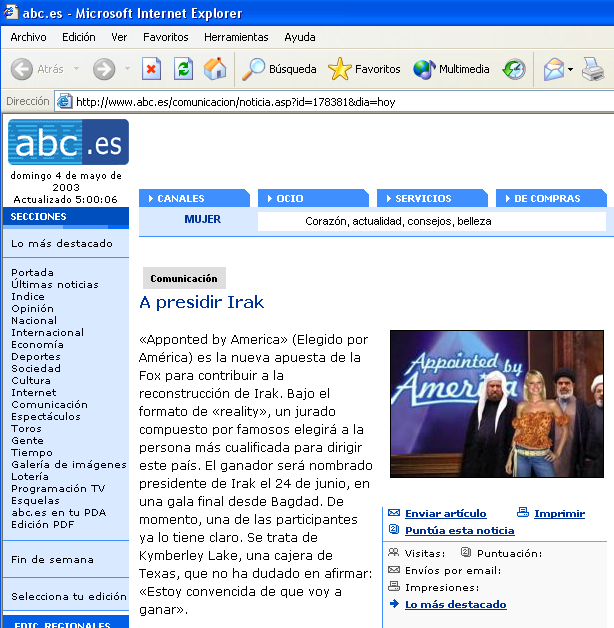
Task: Click the Puntúa esta noticia link
Action: (x=460, y=530)
